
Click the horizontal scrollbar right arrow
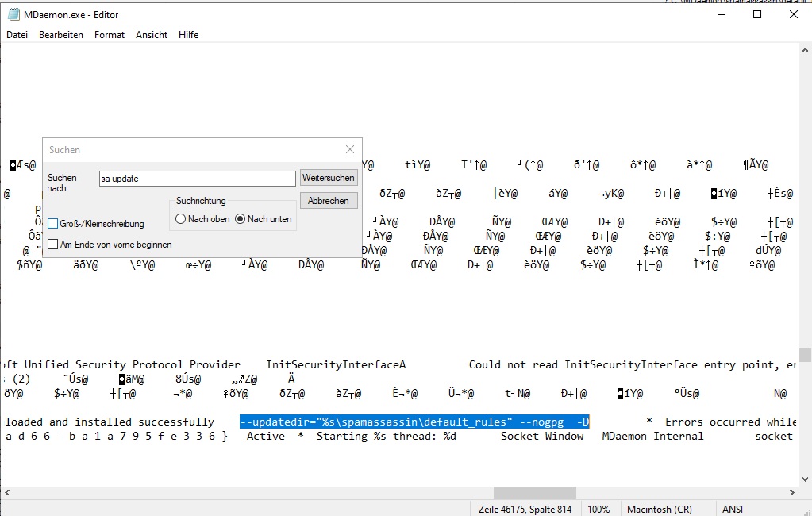(791, 493)
